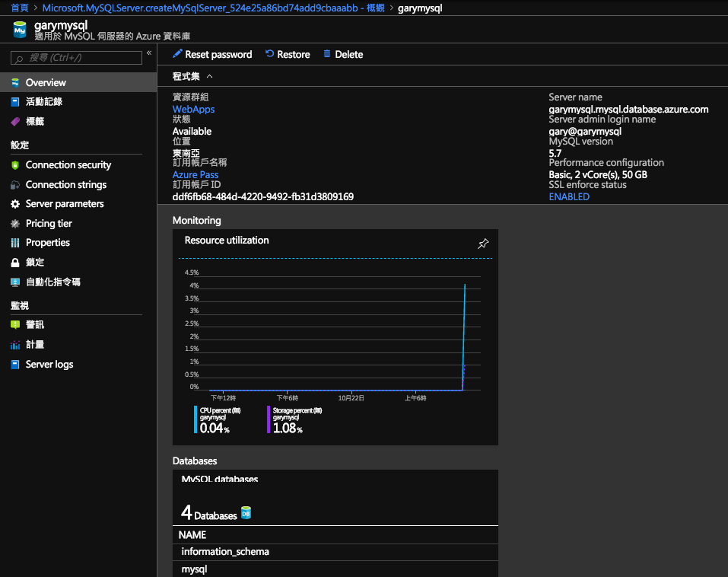728x577 pixels.
Task: Open 活動記錄 menu item
Action: click(78, 102)
